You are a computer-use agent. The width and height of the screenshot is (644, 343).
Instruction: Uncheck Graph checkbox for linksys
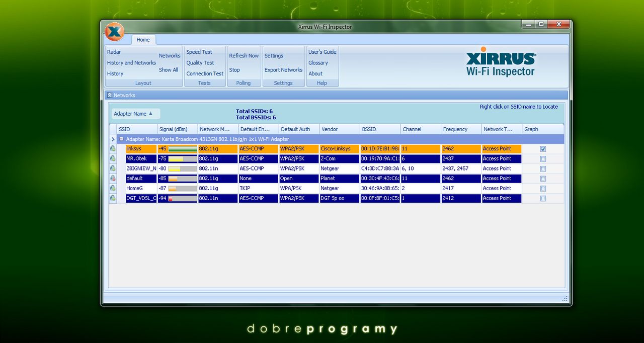pyautogui.click(x=543, y=149)
